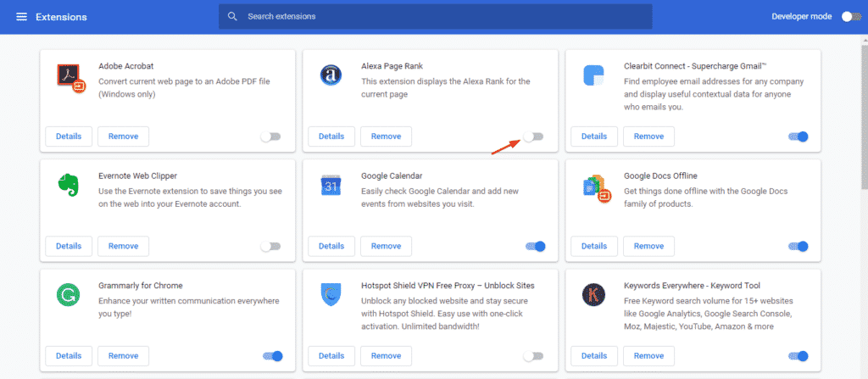Image resolution: width=868 pixels, height=379 pixels.
Task: Open Keywords Everywhere Details
Action: [594, 356]
